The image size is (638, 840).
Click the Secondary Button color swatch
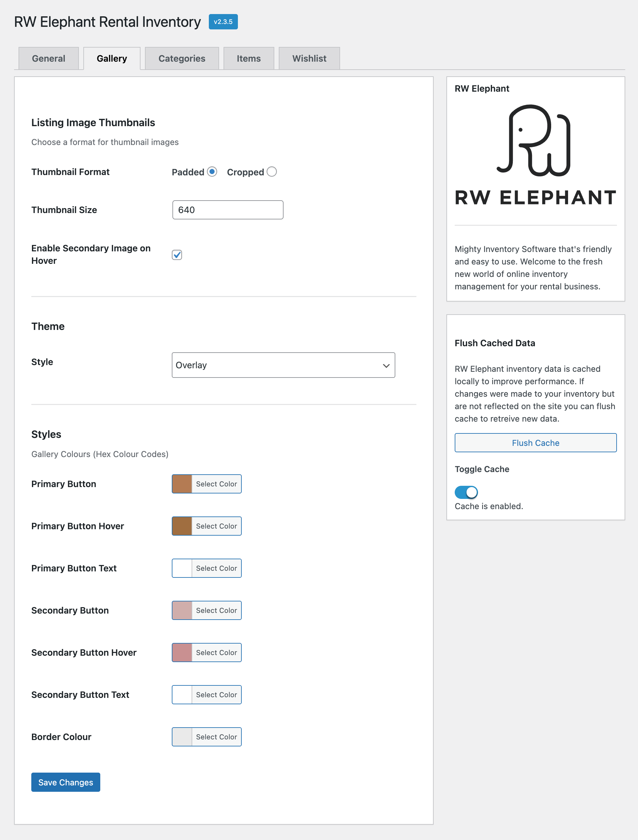click(182, 610)
